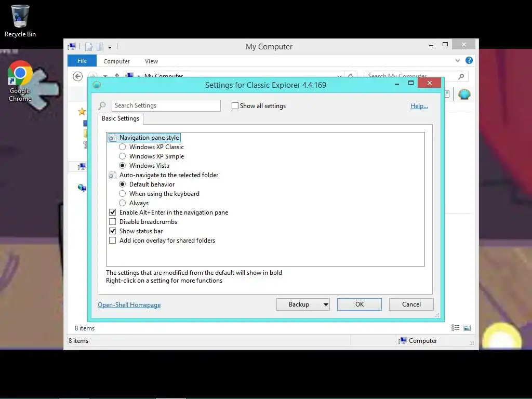Switch to details view icon in status bar
The image size is (532, 399).
tap(455, 328)
